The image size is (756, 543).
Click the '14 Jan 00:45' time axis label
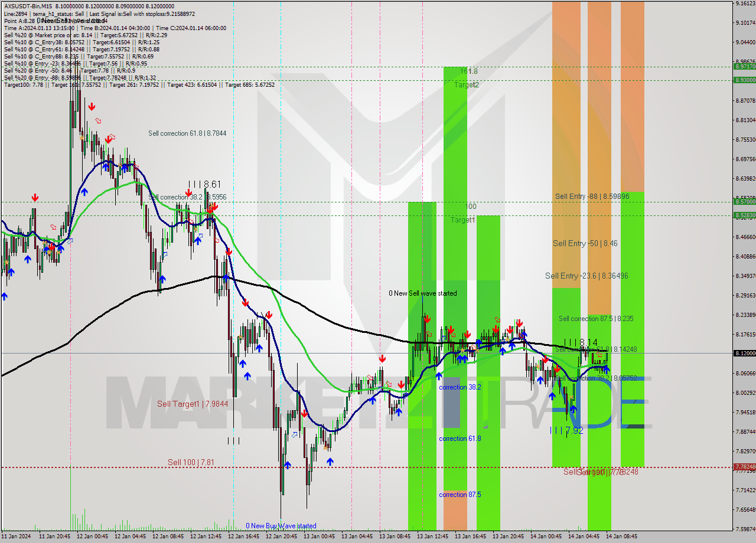(x=546, y=537)
